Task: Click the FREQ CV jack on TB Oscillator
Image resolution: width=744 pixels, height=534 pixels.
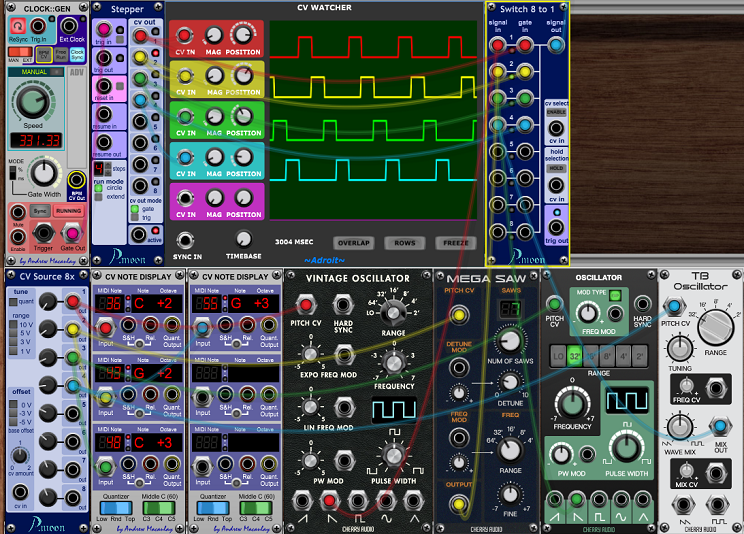Action: click(x=716, y=388)
